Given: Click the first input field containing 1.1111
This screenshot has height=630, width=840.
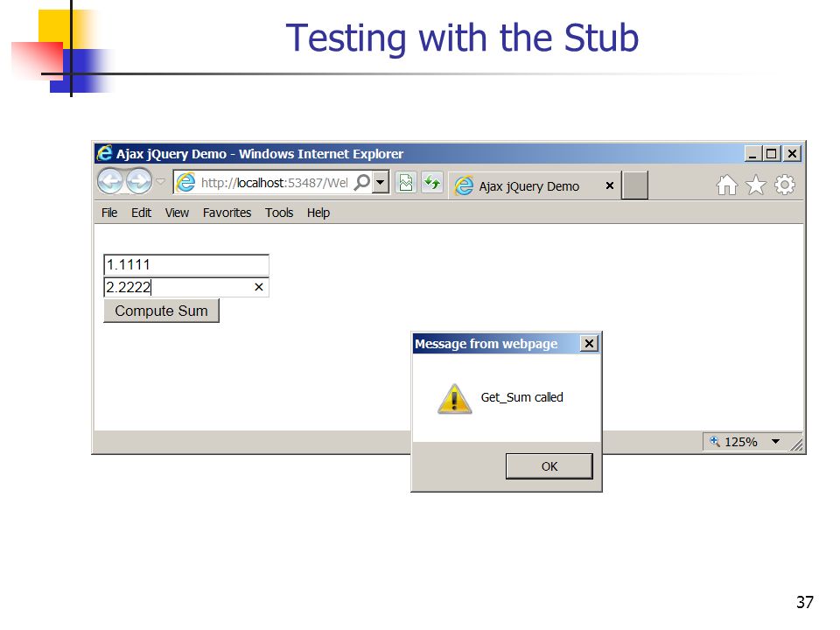Looking at the screenshot, I should (x=185, y=264).
